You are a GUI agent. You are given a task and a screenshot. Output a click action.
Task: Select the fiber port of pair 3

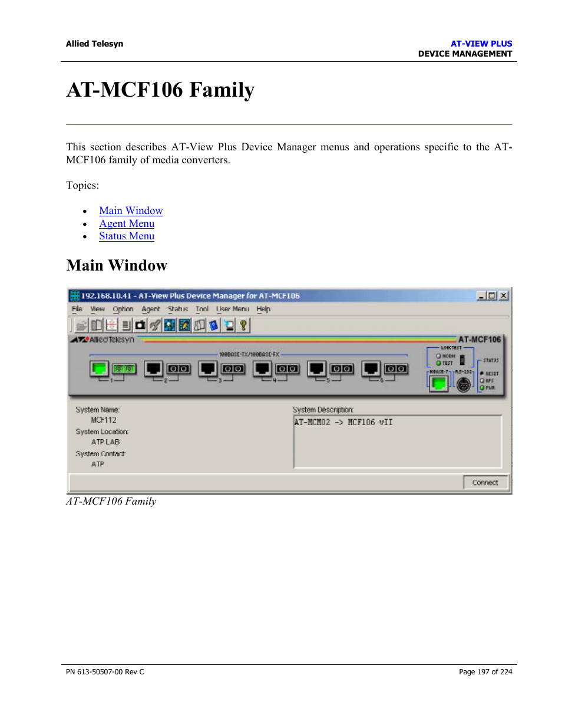[233, 369]
